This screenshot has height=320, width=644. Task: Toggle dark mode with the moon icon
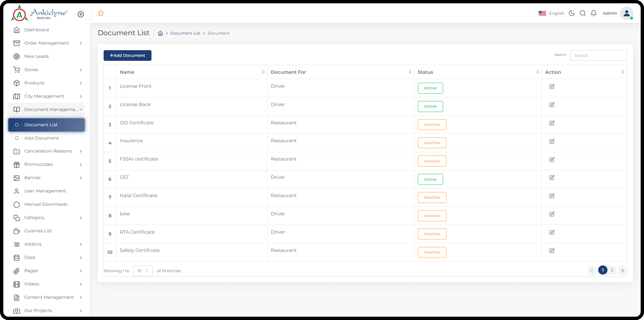(572, 13)
